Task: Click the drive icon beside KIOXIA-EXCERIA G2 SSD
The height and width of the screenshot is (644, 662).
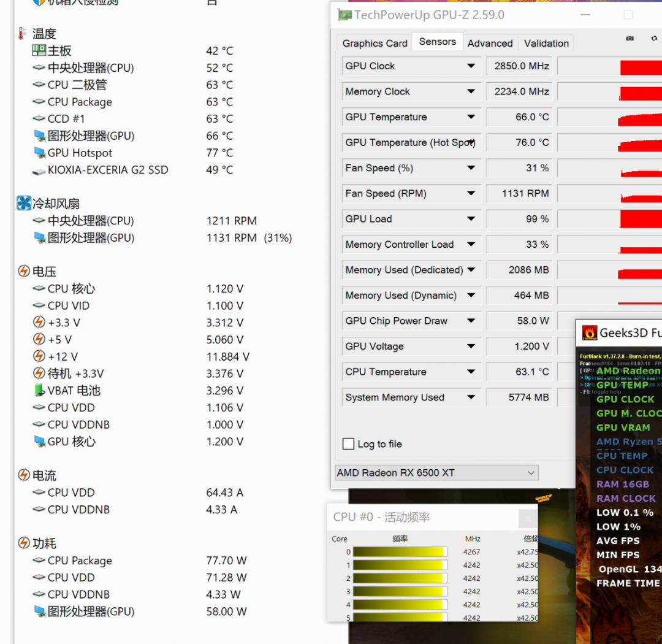Action: point(39,171)
